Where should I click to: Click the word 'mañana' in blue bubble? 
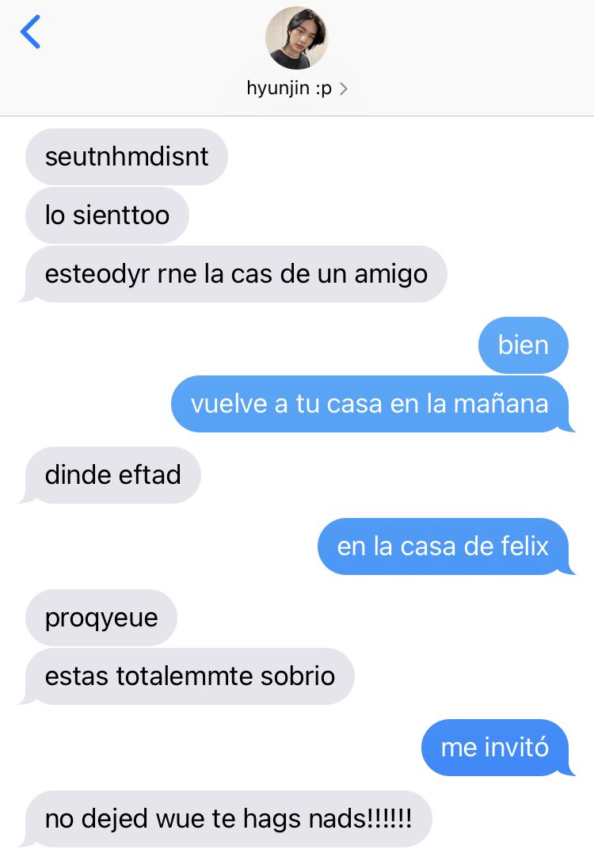501,404
